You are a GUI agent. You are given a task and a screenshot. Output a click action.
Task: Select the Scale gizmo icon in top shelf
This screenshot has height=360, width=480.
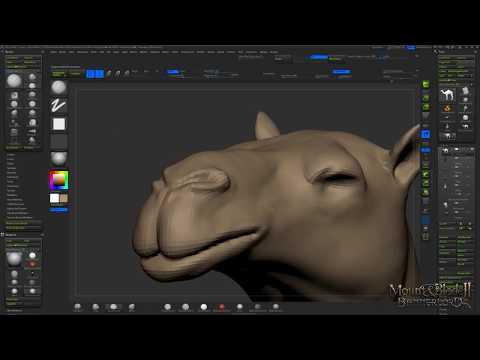[118, 74]
